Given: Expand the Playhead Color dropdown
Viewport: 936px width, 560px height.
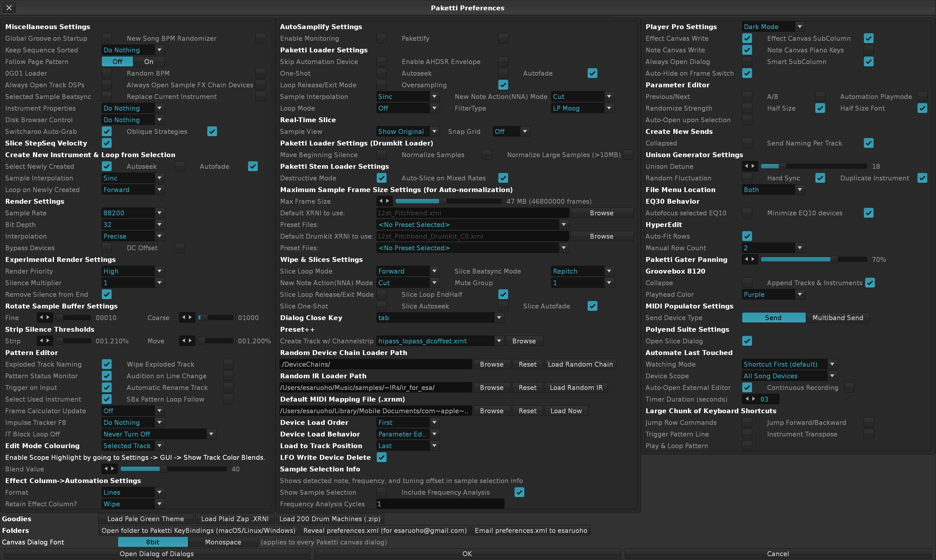Looking at the screenshot, I should [773, 294].
